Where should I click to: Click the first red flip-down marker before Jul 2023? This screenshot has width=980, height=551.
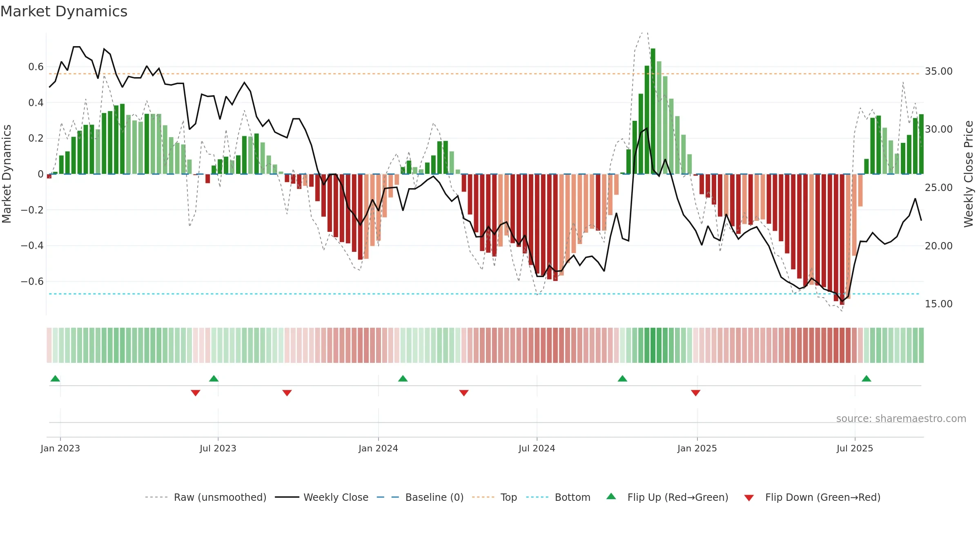[196, 393]
